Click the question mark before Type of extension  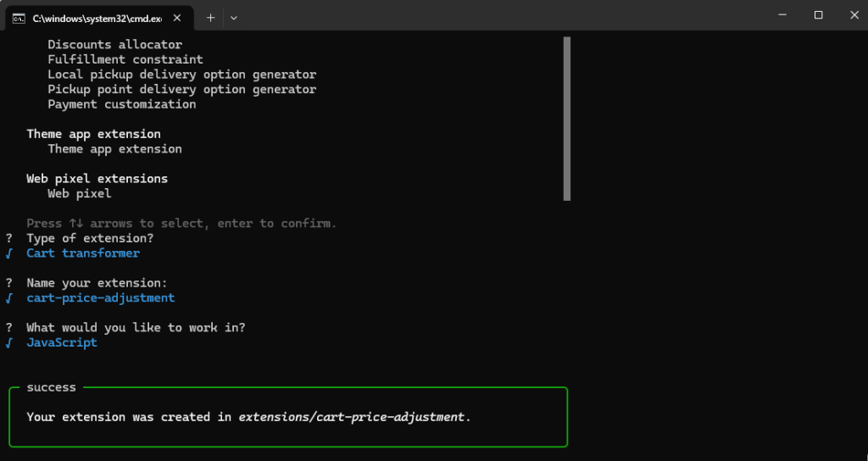[9, 238]
